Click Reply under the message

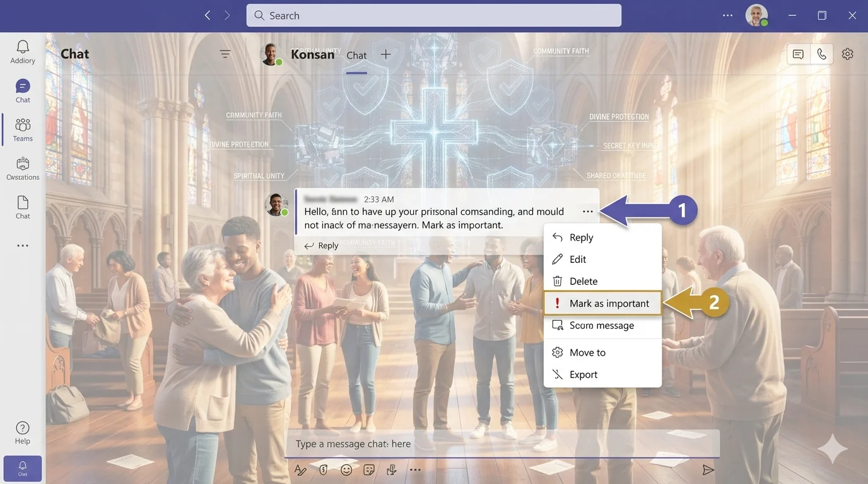(322, 246)
